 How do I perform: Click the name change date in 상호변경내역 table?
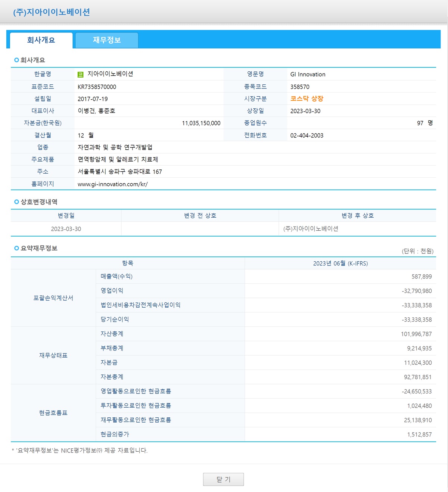click(66, 229)
